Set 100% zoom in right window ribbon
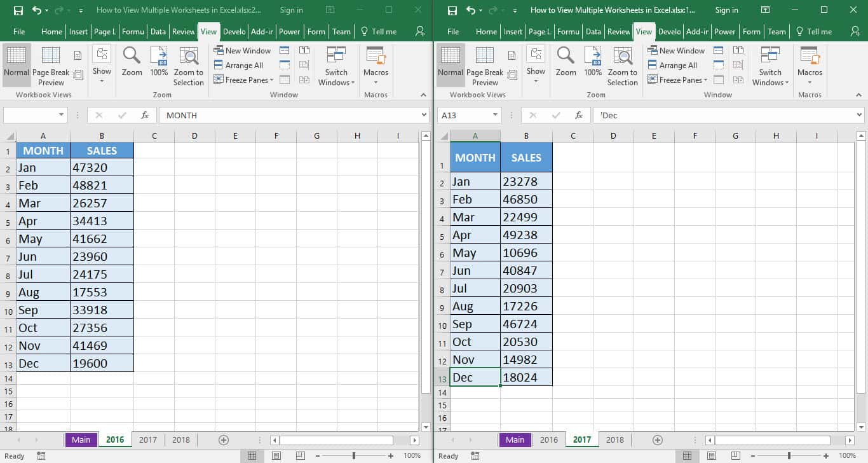The height and width of the screenshot is (463, 868). click(x=593, y=62)
